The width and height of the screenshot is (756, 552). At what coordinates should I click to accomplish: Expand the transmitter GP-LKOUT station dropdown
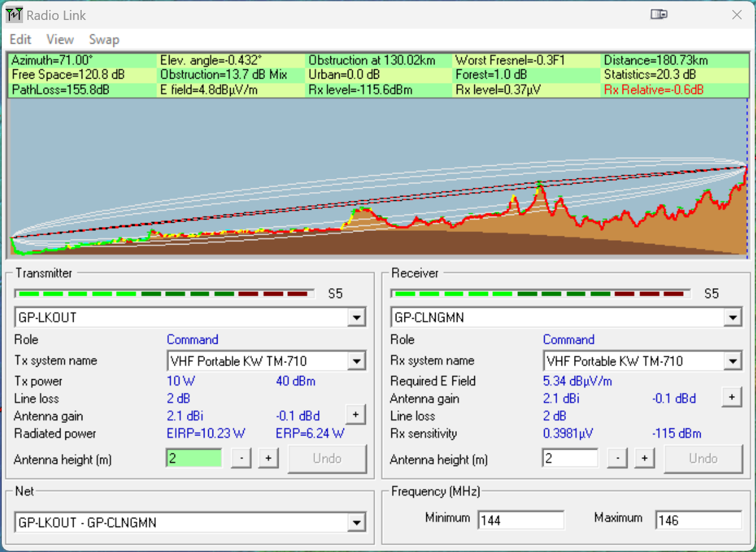(356, 317)
